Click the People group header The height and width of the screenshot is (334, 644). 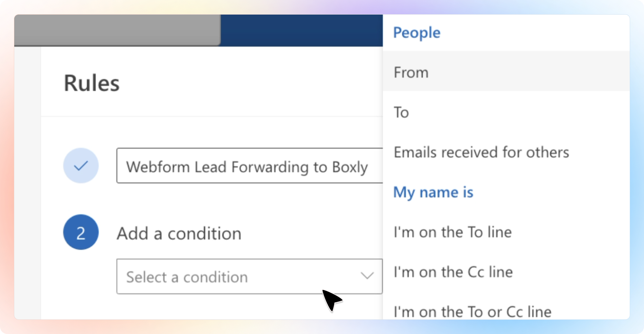417,33
